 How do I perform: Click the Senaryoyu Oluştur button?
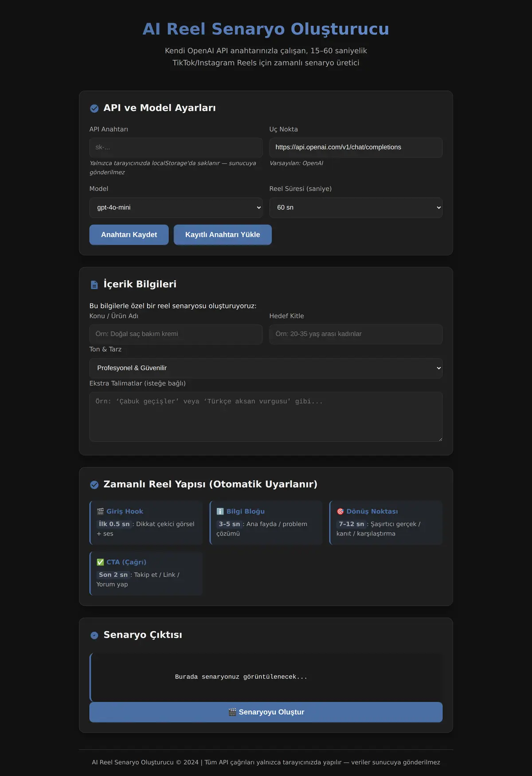coord(266,712)
